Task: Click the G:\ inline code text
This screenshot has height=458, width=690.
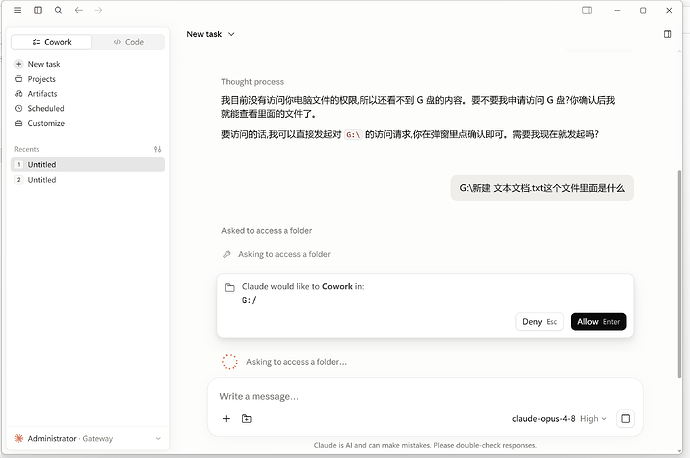Action: (x=353, y=135)
